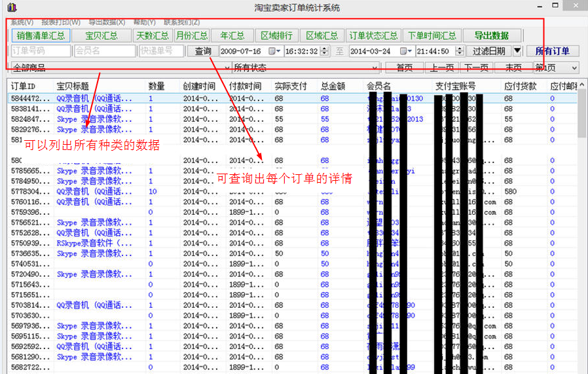
Task: Sort by 订单ID column header
Action: 31,86
